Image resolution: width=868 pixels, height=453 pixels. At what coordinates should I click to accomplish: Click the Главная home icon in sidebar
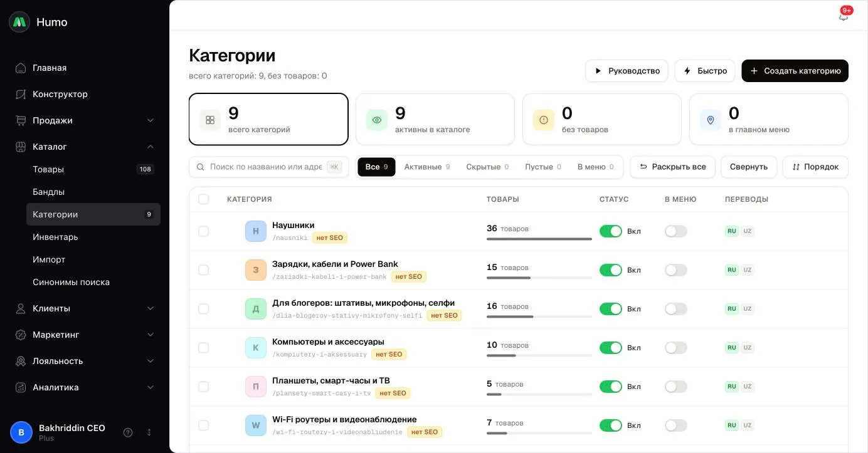click(x=21, y=68)
